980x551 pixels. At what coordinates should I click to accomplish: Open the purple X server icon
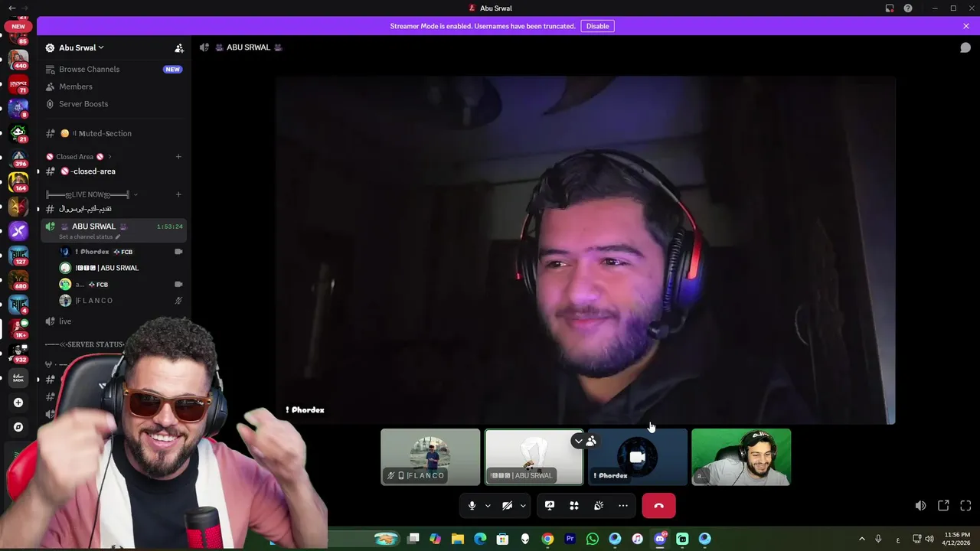click(x=18, y=231)
